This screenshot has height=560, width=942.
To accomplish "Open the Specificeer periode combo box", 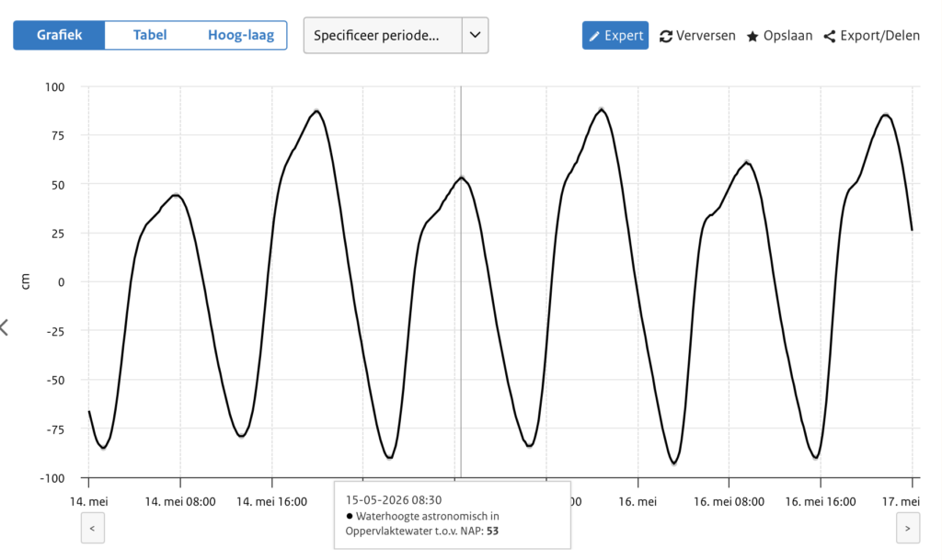I will [x=382, y=36].
